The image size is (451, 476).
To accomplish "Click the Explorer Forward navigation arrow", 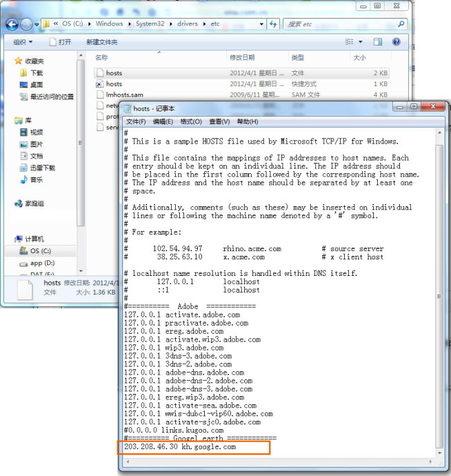I will 26,24.
